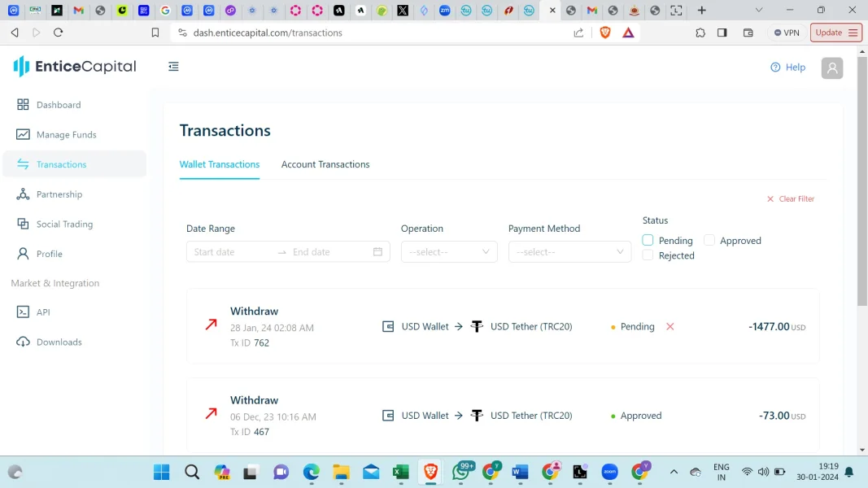Open the date range calendar icon
868x488 pixels.
(x=377, y=252)
